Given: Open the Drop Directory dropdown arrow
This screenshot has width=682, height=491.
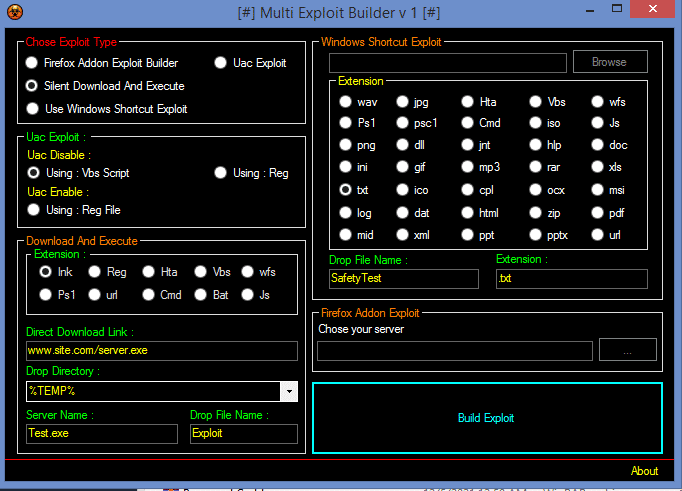Looking at the screenshot, I should click(x=289, y=391).
